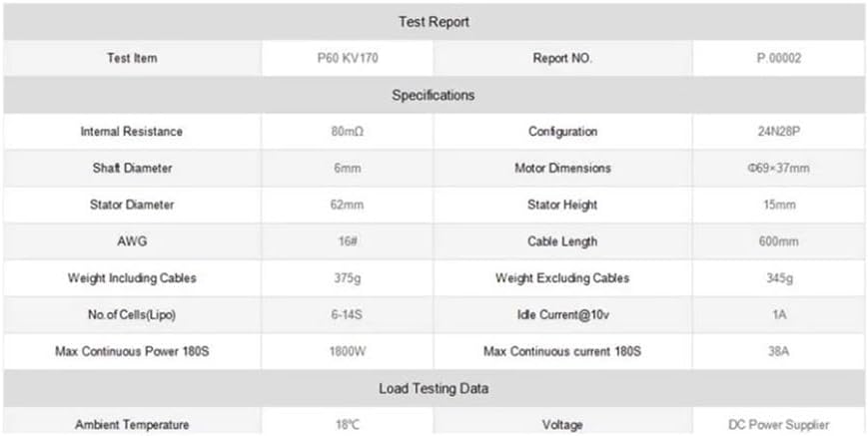Viewport: 868px width, 436px height.
Task: Select the Motor Dimensions label cell
Action: coord(562,169)
